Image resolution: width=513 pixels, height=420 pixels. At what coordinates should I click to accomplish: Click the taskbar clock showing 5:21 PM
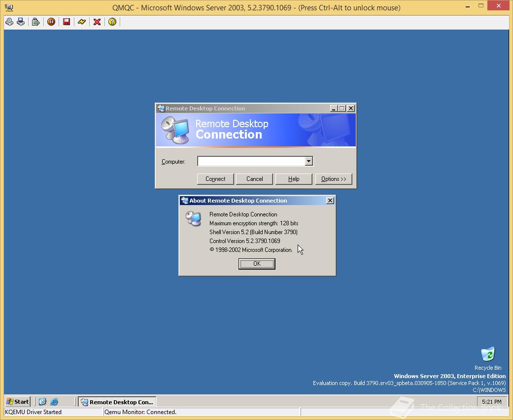(491, 402)
